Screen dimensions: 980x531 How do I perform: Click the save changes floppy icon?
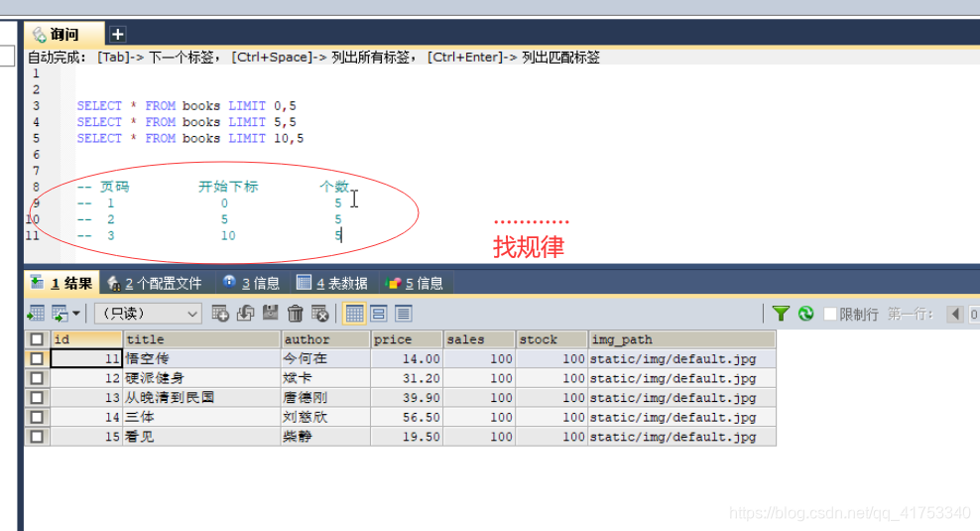tap(270, 314)
